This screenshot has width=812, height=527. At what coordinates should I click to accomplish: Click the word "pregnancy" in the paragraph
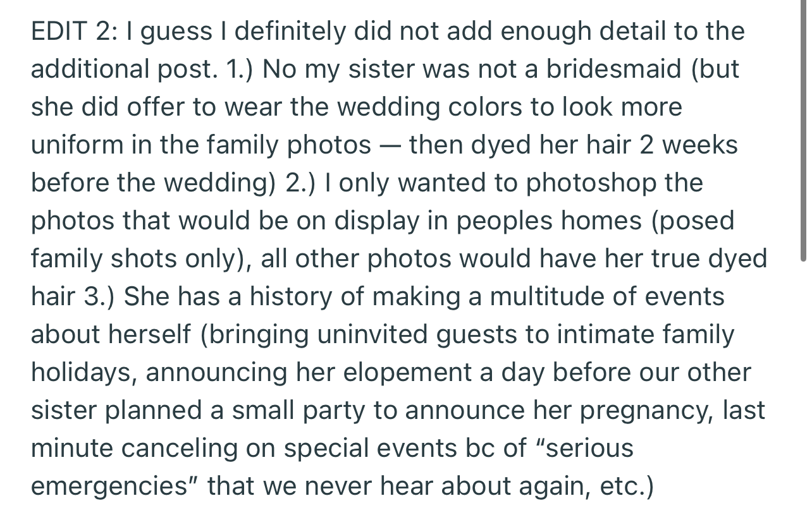[642, 410]
